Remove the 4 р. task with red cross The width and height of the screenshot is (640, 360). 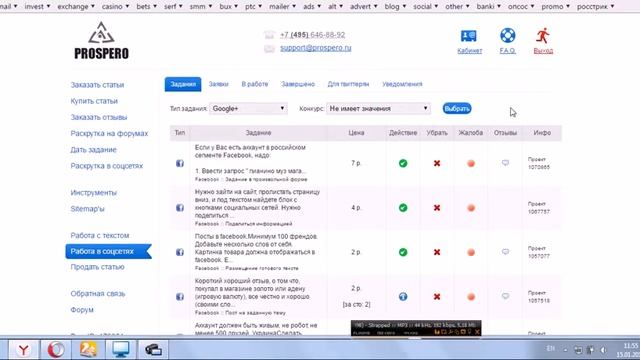point(437,208)
